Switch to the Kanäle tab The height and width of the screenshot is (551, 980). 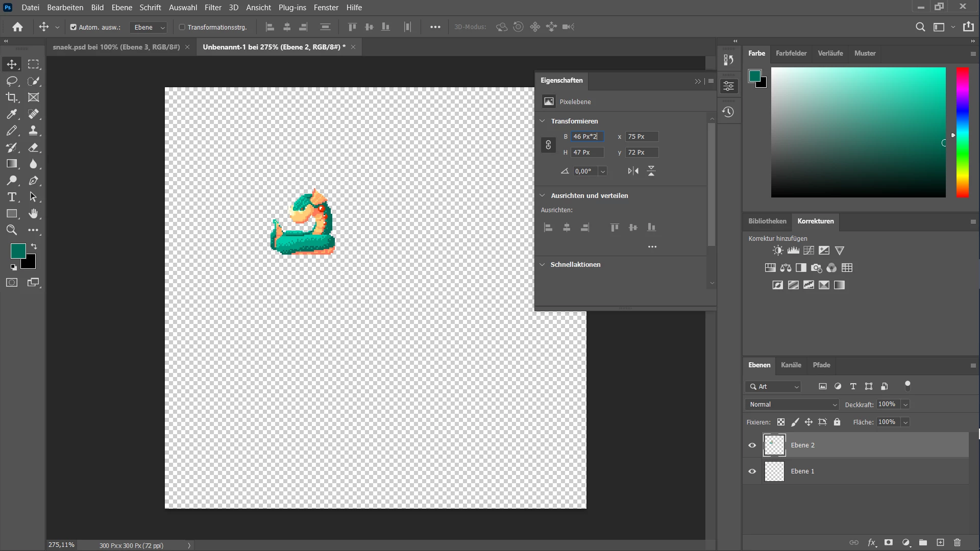(791, 365)
